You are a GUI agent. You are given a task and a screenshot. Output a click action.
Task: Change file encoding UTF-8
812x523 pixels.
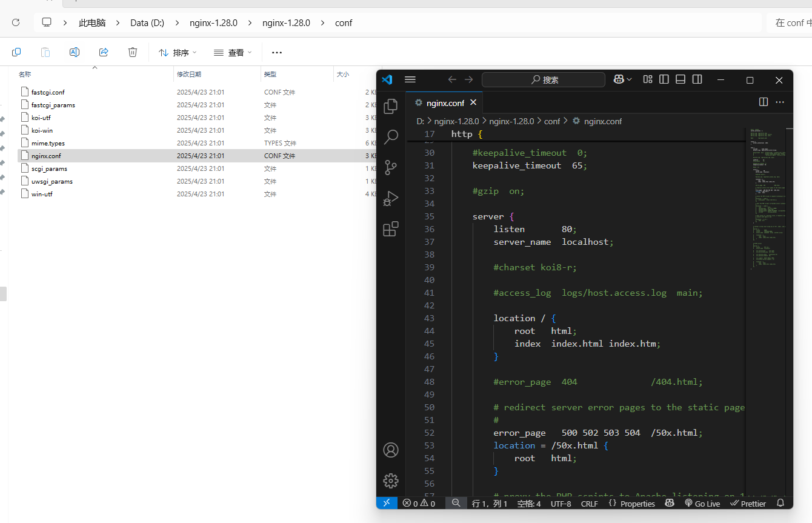tap(561, 504)
